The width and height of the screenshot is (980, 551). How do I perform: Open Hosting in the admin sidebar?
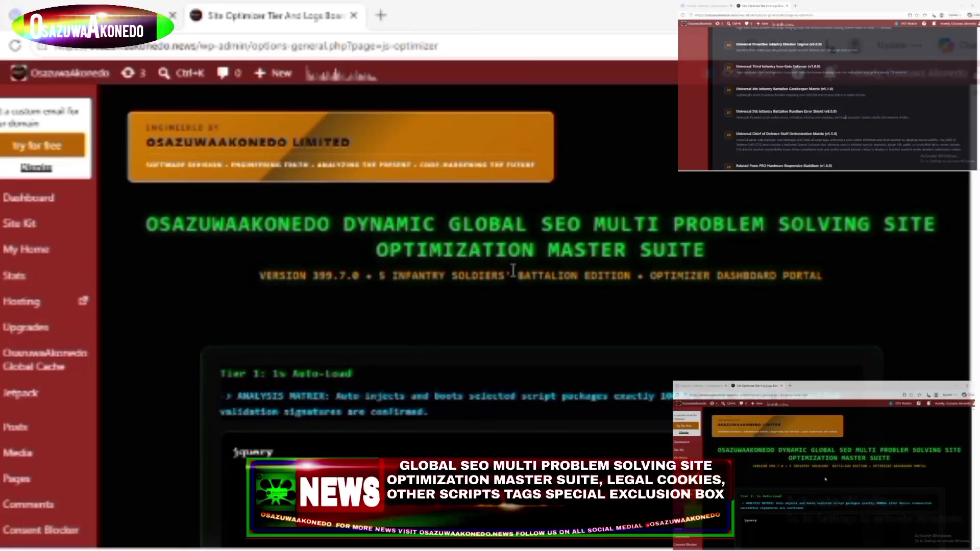[x=21, y=302]
